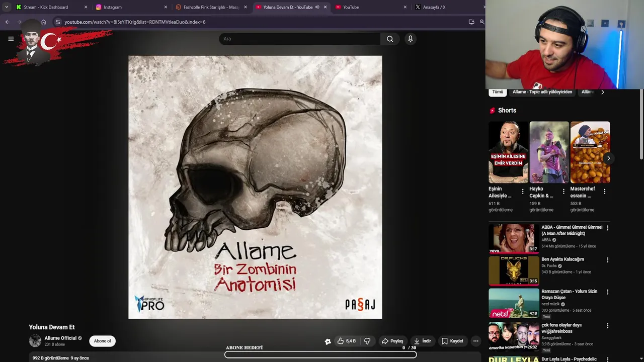Select the Tümü filter chip
Image resolution: width=644 pixels, height=362 pixels.
point(498,92)
